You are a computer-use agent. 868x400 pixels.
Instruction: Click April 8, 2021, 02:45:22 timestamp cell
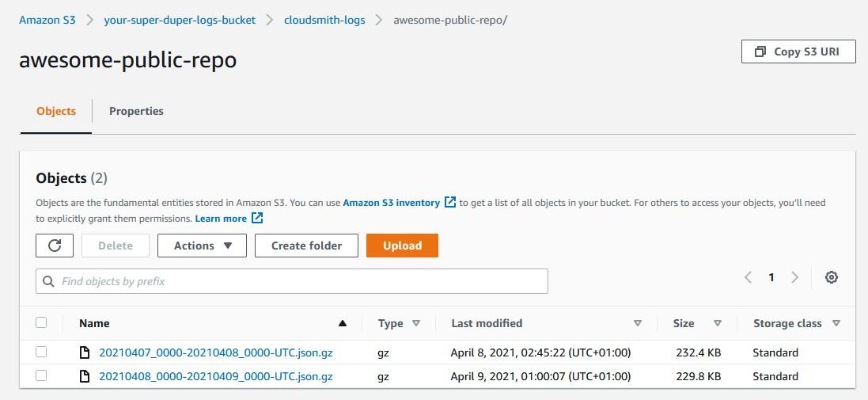(x=541, y=352)
